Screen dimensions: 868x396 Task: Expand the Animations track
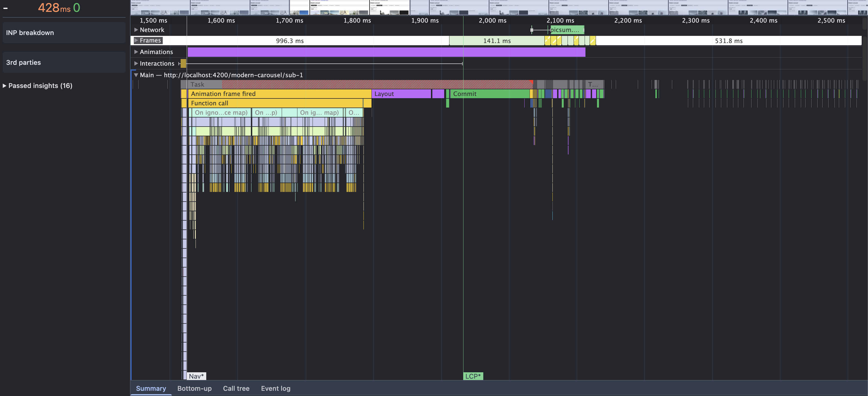tap(136, 52)
